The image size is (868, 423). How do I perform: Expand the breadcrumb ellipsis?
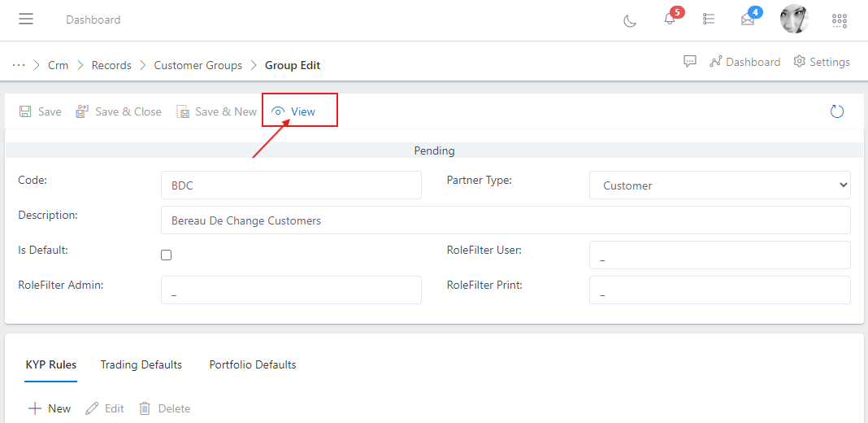pyautogui.click(x=19, y=65)
